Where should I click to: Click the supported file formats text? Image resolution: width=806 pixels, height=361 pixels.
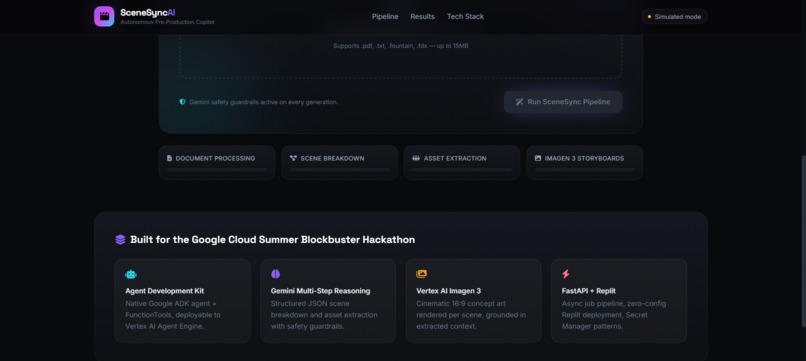tap(400, 46)
